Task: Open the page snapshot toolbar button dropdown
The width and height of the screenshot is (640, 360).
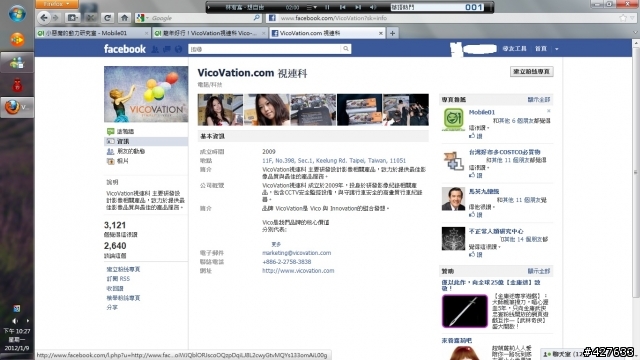Action: [73, 18]
